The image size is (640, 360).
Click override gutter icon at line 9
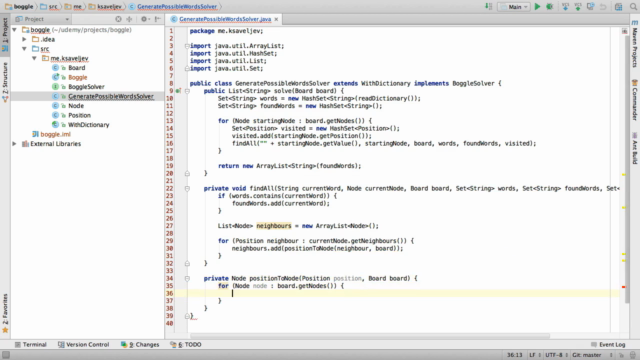[178, 91]
